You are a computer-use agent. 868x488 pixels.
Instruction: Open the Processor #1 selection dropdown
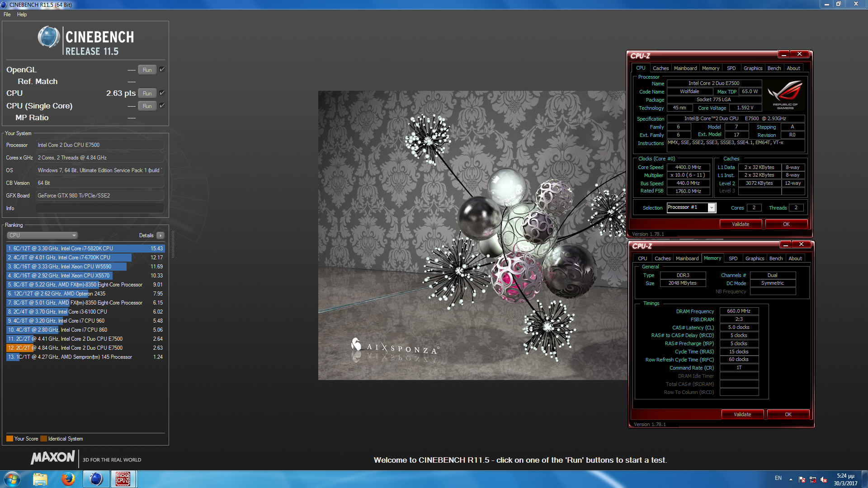[712, 207]
